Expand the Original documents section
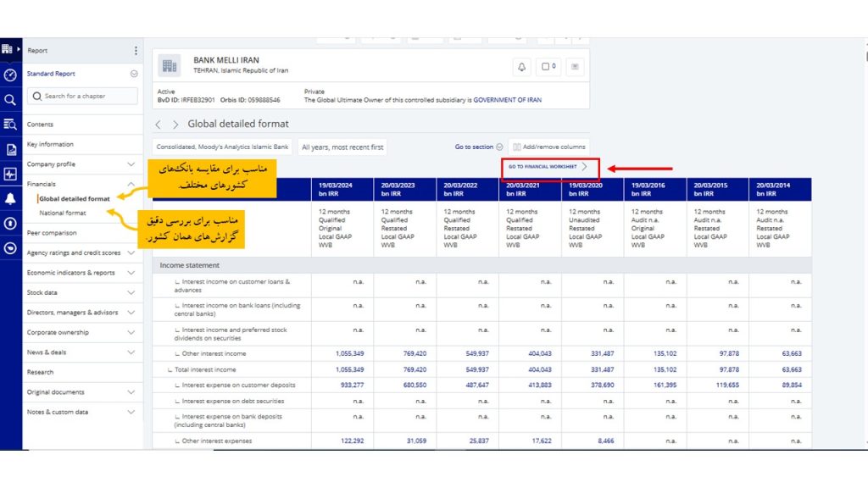Screen dimensions: 868x488 pyautogui.click(x=131, y=392)
